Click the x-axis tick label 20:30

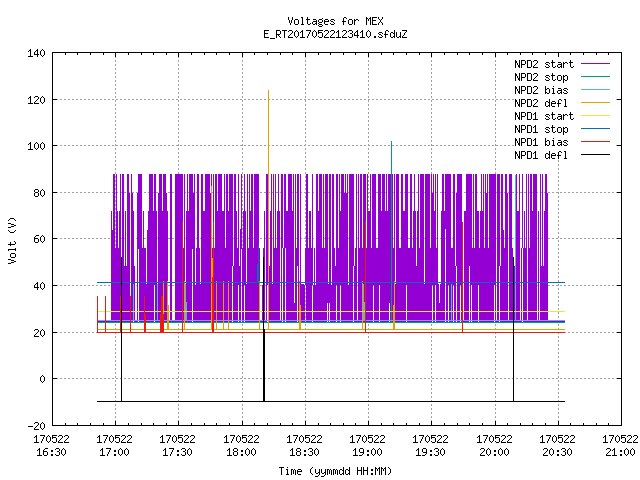coord(557,453)
